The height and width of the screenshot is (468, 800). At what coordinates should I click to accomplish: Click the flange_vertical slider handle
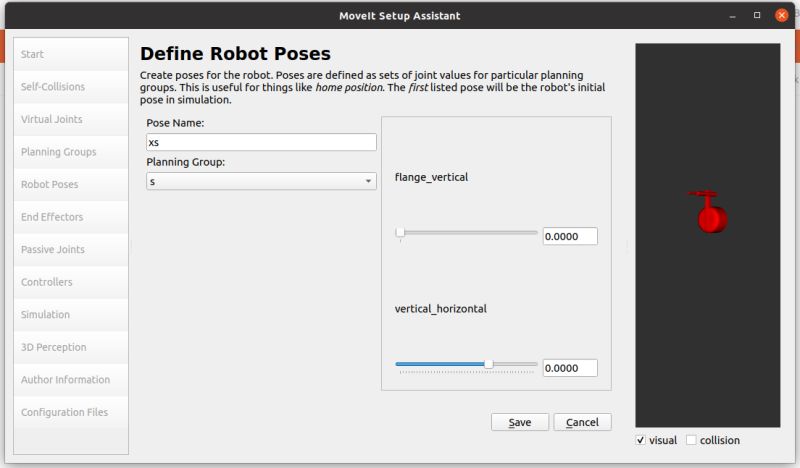click(401, 233)
